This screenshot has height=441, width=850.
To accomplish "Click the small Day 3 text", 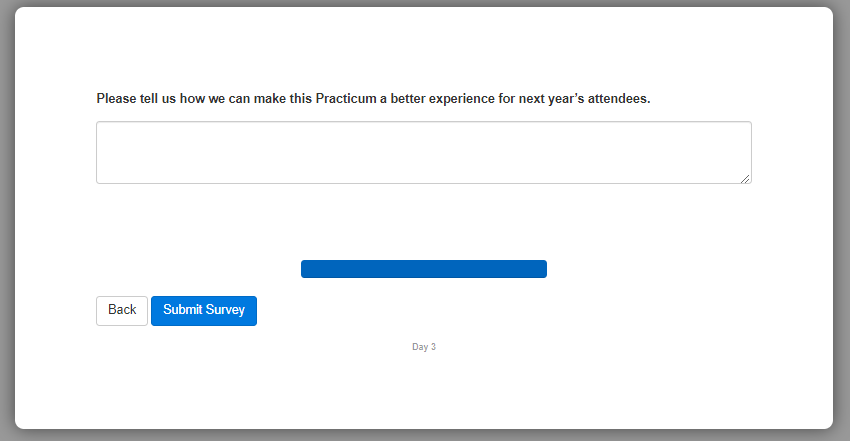I will click(424, 347).
